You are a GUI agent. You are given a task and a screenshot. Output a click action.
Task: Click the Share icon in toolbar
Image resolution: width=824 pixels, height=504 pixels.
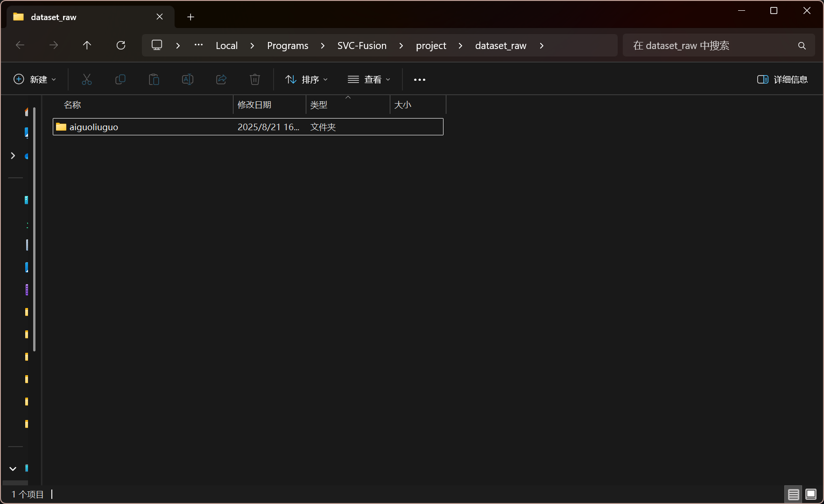pyautogui.click(x=221, y=79)
